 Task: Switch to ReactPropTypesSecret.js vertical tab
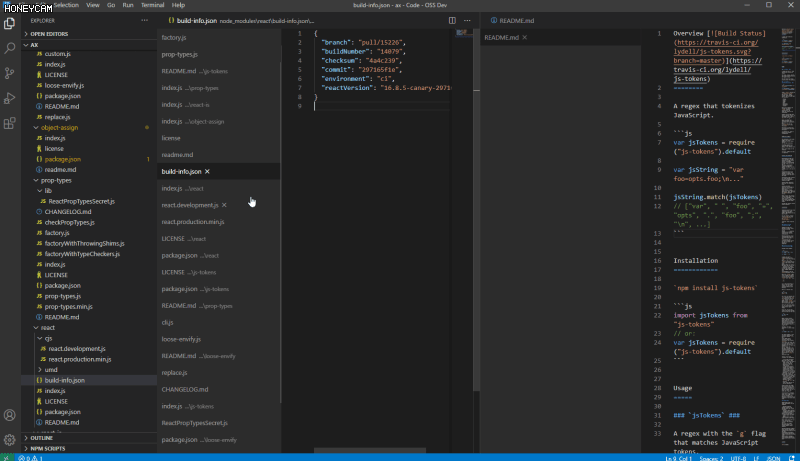(218, 423)
